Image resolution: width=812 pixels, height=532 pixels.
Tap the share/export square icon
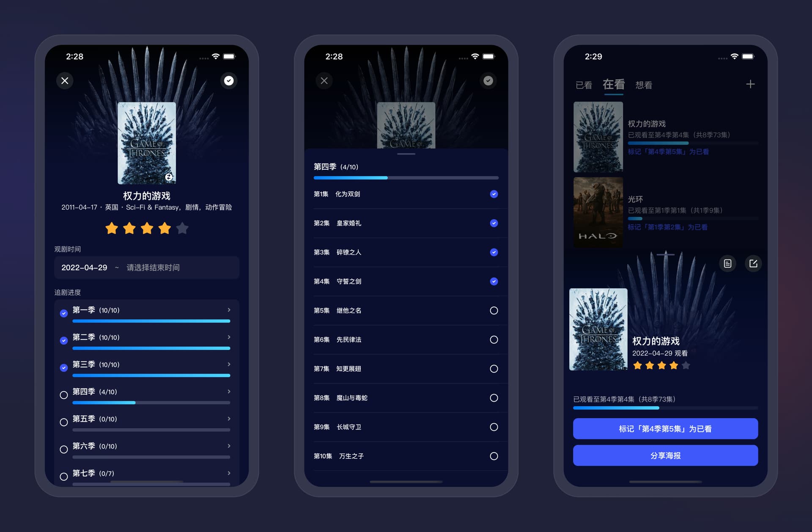(753, 264)
